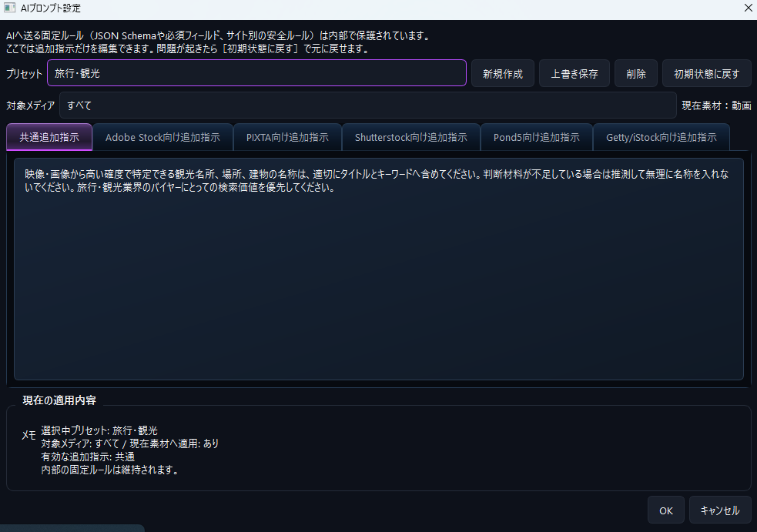Switch to the Adobe Stock向け追加指示 tab
Image resolution: width=757 pixels, height=532 pixels.
click(162, 137)
